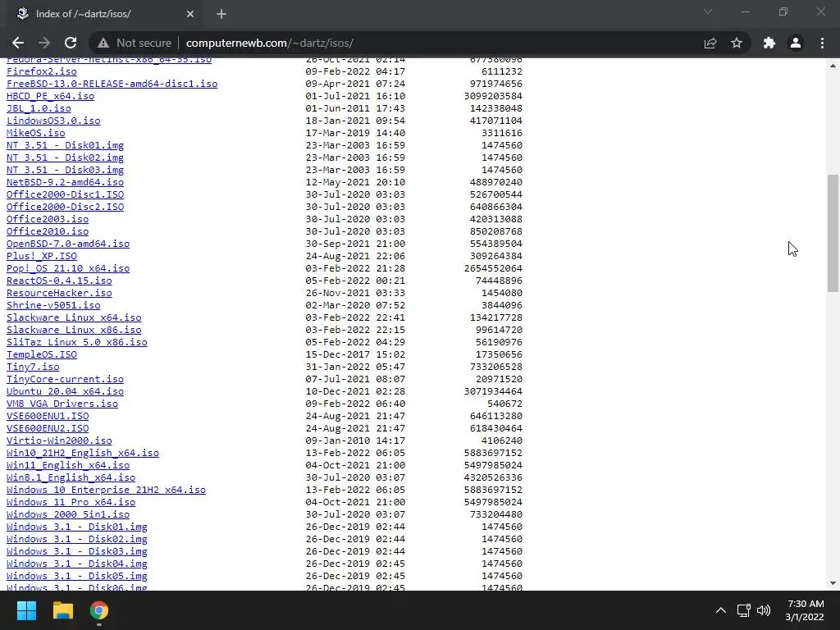840x630 pixels.
Task: Click the Chrome taskbar icon
Action: 99,610
